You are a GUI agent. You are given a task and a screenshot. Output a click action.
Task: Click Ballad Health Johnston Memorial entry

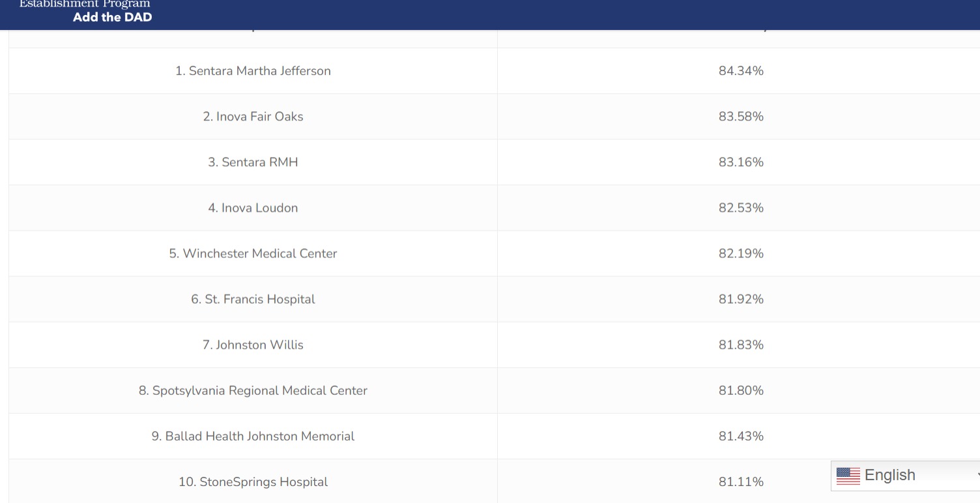pyautogui.click(x=253, y=436)
